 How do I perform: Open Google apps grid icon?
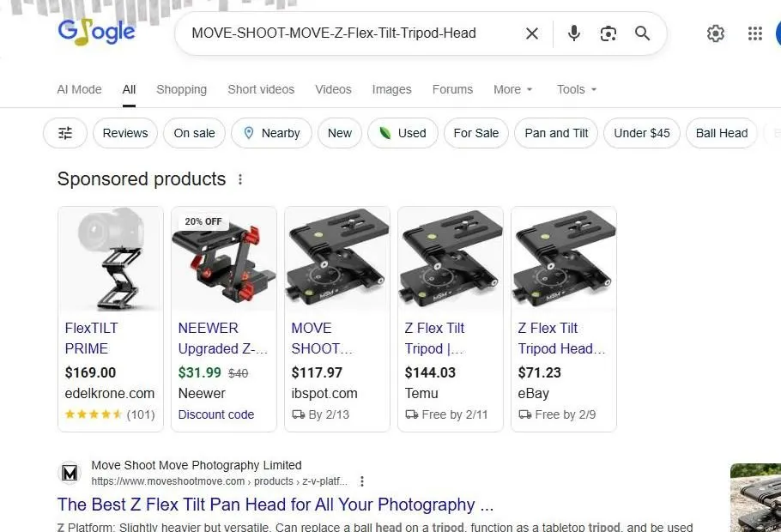point(755,33)
